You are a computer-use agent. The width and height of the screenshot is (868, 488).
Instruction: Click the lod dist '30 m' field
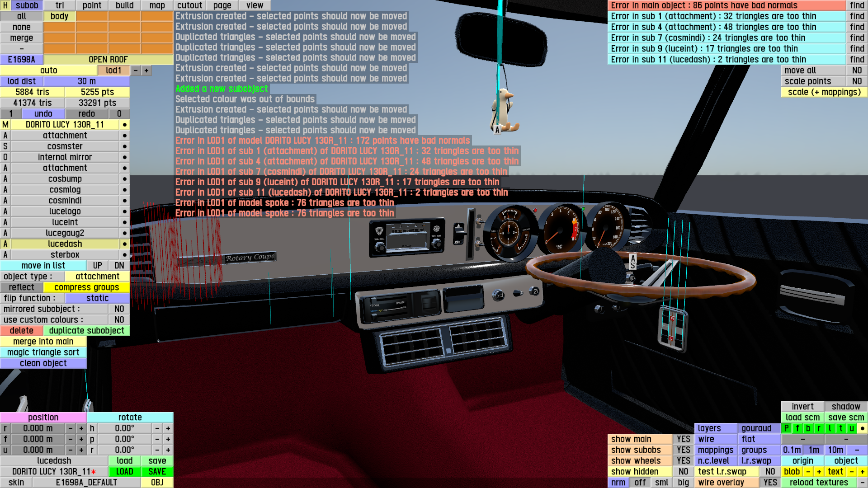(86, 81)
